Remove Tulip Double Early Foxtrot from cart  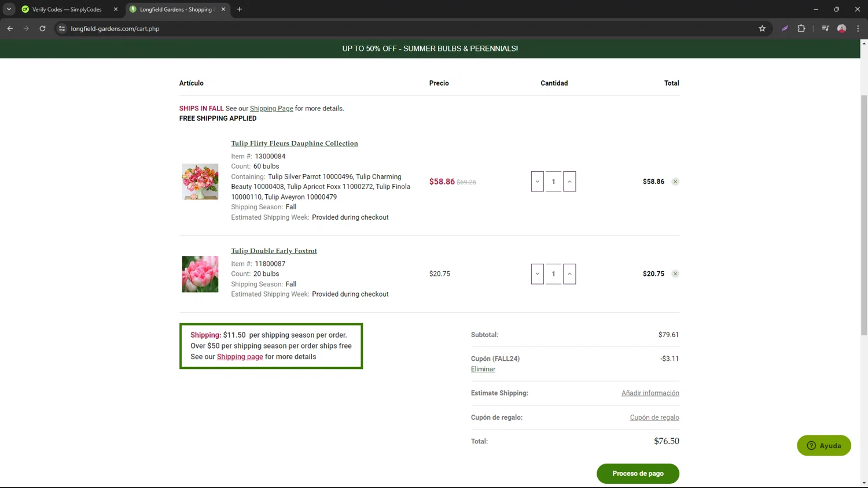(675, 274)
